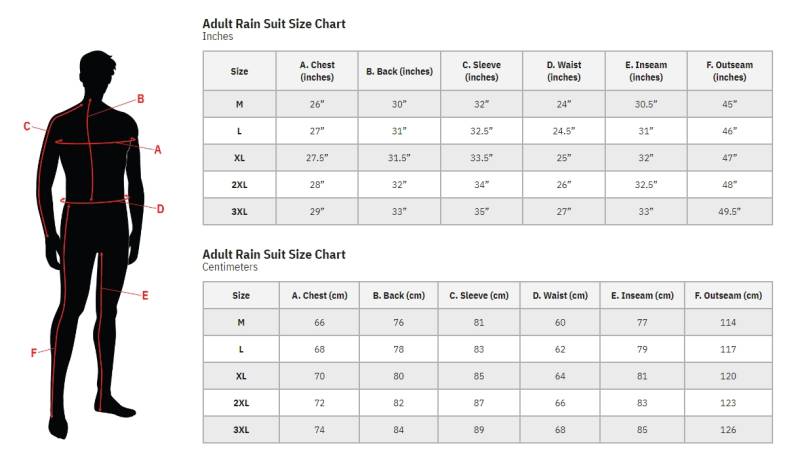Image resolution: width=800 pixels, height=456 pixels.
Task: Click the "Size" header of the centimeters table
Action: (x=241, y=295)
